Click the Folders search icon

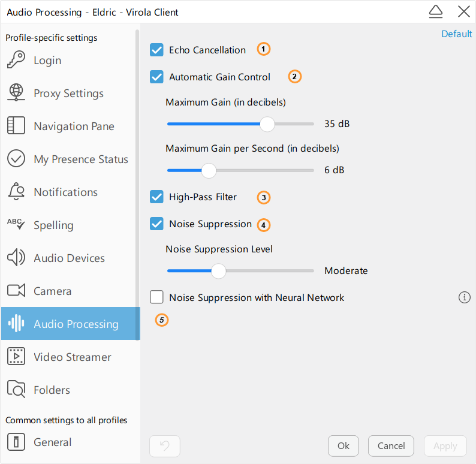[x=16, y=389]
